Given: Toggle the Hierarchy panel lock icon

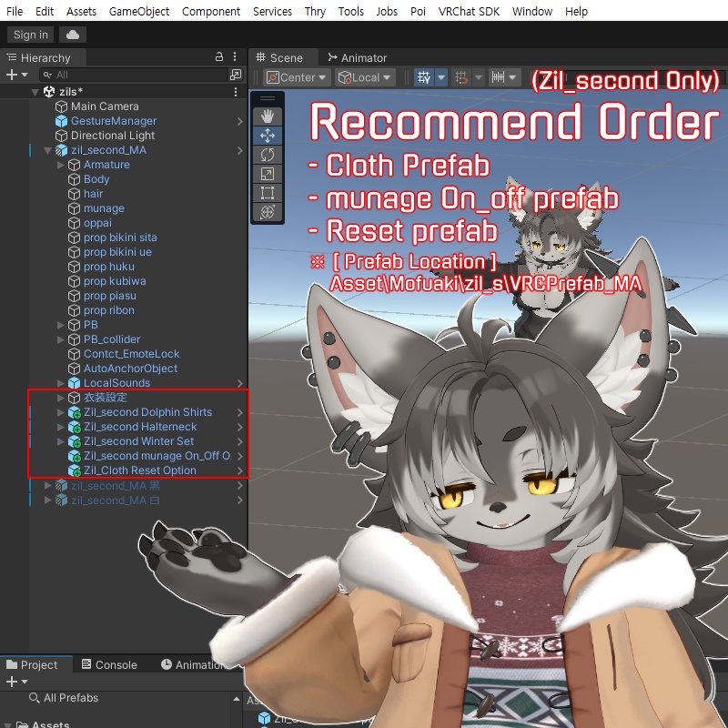Looking at the screenshot, I should click(x=219, y=57).
